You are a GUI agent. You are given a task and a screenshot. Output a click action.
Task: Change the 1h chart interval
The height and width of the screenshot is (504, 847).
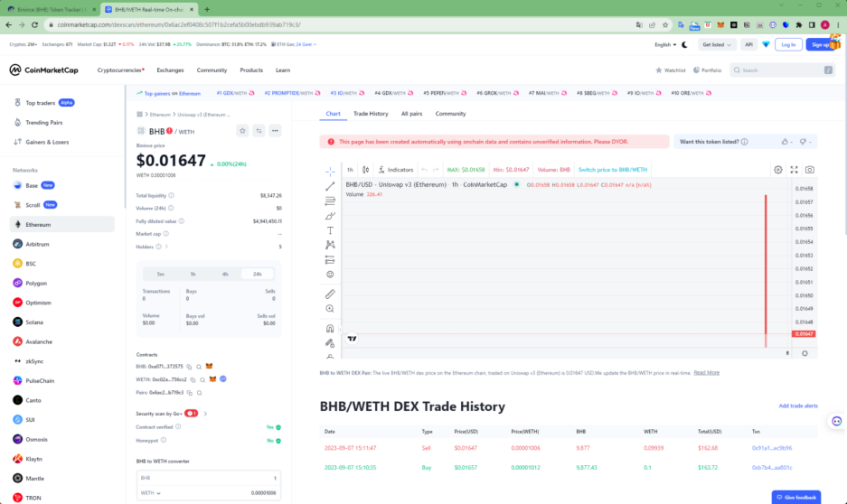tap(350, 170)
